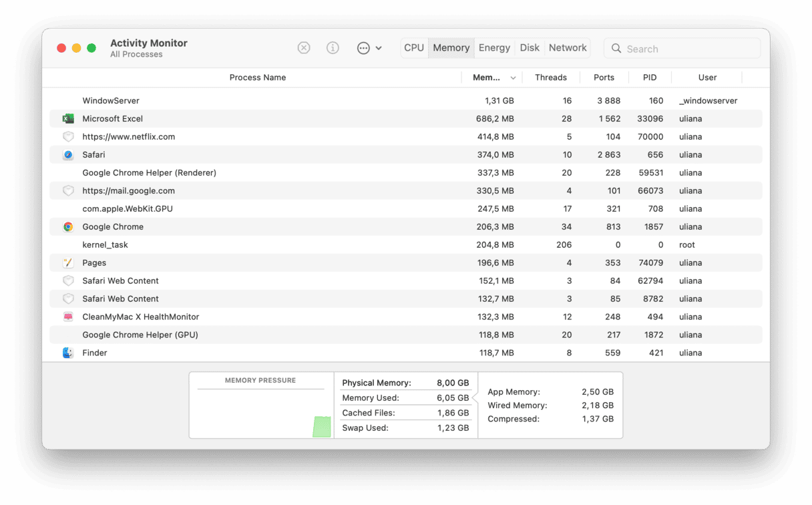Image resolution: width=812 pixels, height=505 pixels.
Task: Select the https://mail.google.com process name
Action: (128, 191)
